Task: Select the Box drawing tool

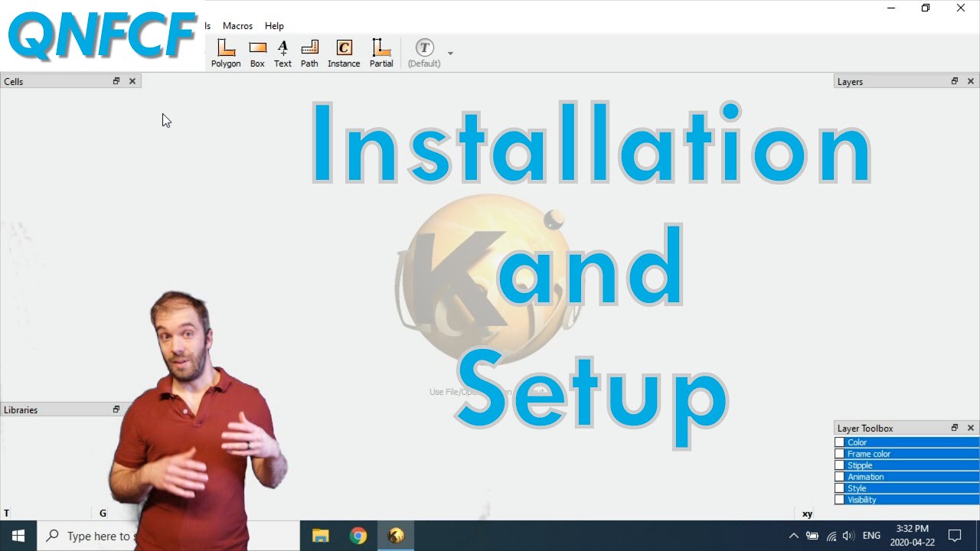Action: 257,54
